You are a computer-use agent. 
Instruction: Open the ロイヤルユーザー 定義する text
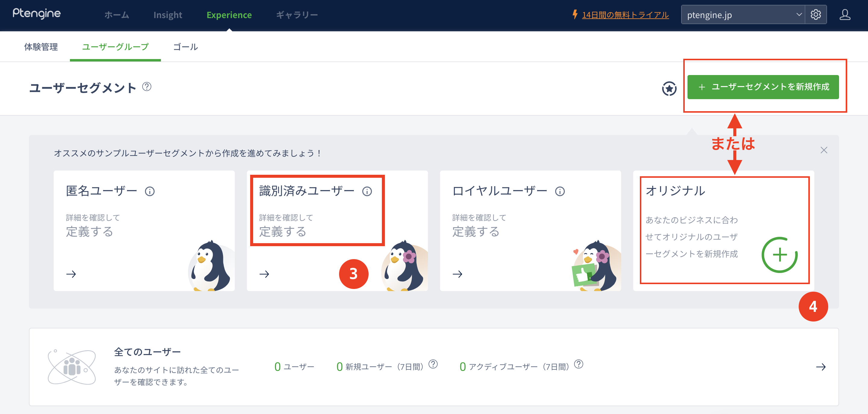(476, 232)
